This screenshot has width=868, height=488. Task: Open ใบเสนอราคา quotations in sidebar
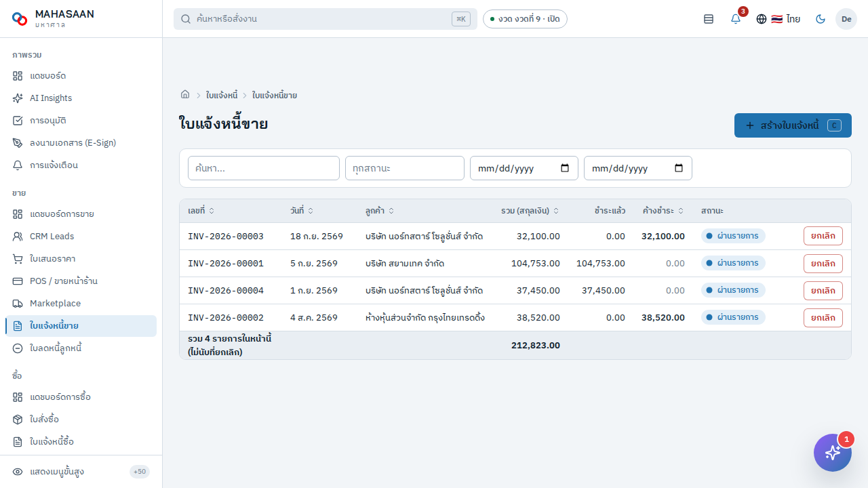click(x=81, y=259)
